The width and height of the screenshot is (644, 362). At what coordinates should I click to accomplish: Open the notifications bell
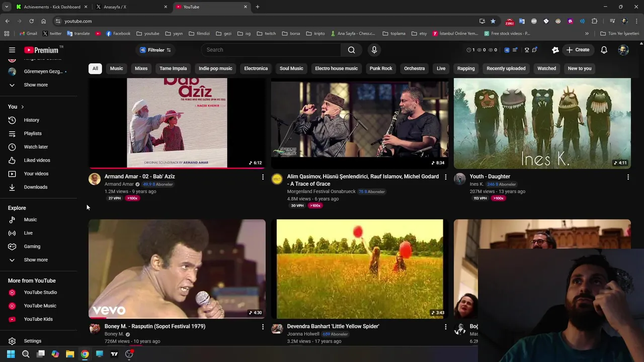click(604, 50)
